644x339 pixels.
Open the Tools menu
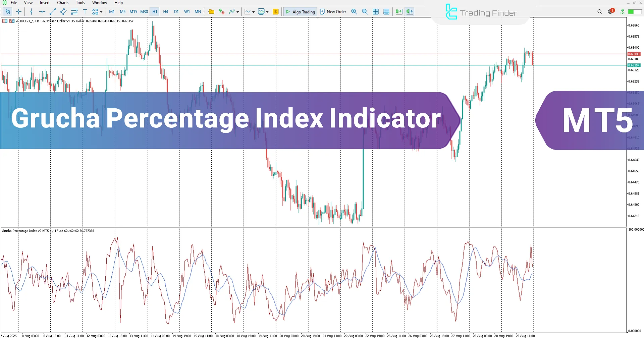[80, 3]
